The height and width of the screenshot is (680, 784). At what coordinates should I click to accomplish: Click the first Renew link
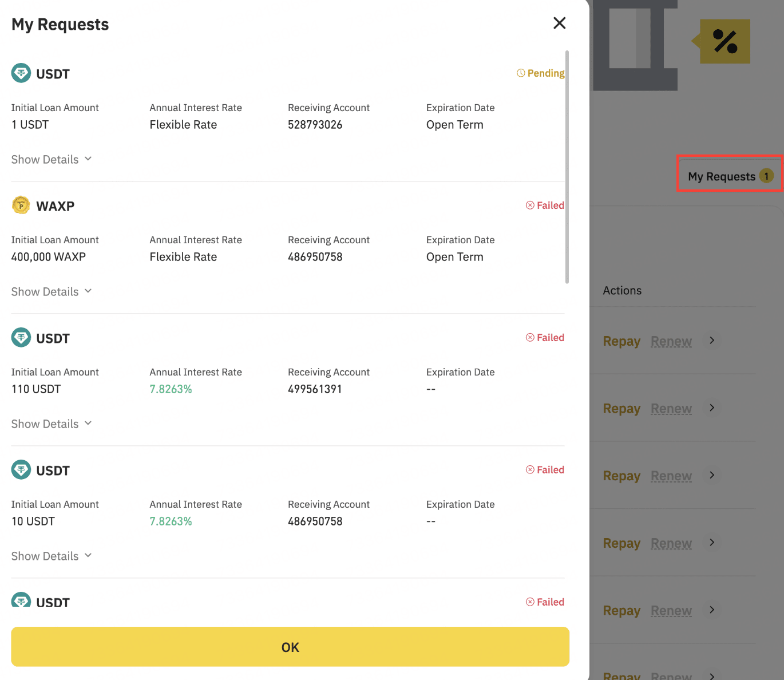(x=671, y=341)
